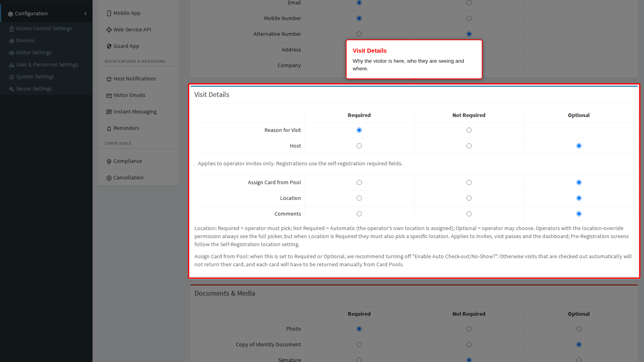644x362 pixels.
Task: Set Photo to Optional
Action: [579, 329]
